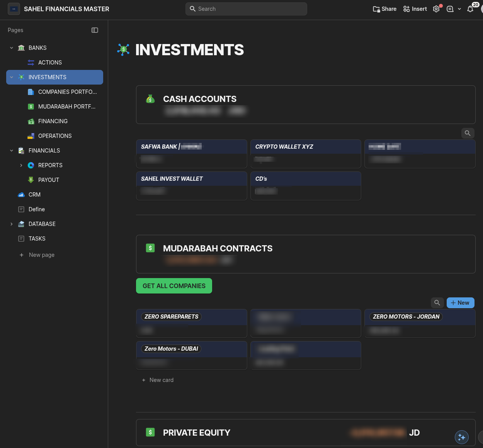Search within cash accounts cards
483x448 pixels.
pos(468,133)
